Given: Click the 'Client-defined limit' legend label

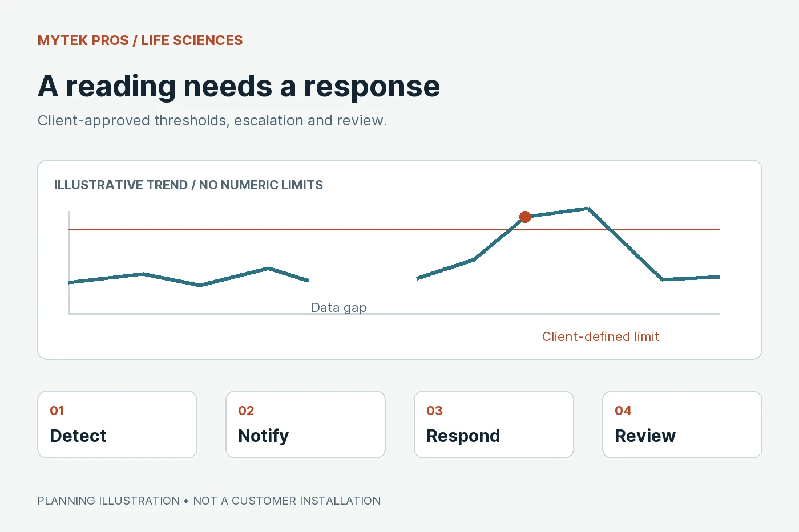Looking at the screenshot, I should (x=600, y=336).
